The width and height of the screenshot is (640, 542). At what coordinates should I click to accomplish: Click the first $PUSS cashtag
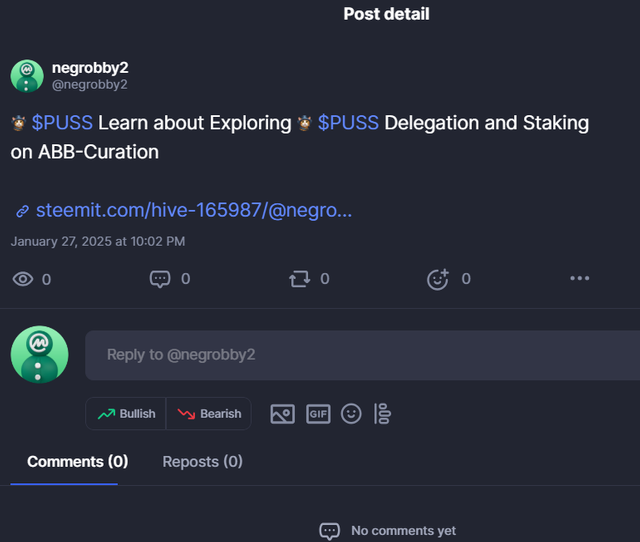pyautogui.click(x=64, y=123)
